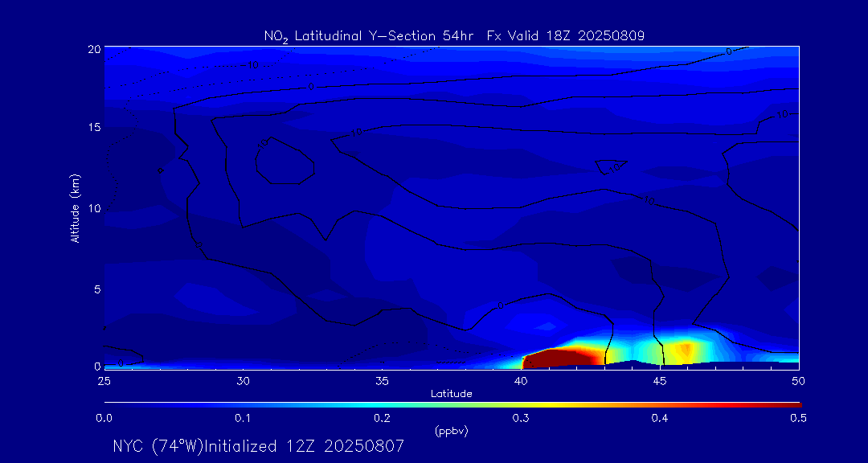This screenshot has height=463, width=868.
Task: Click the (ppbv) units label
Action: [x=451, y=431]
